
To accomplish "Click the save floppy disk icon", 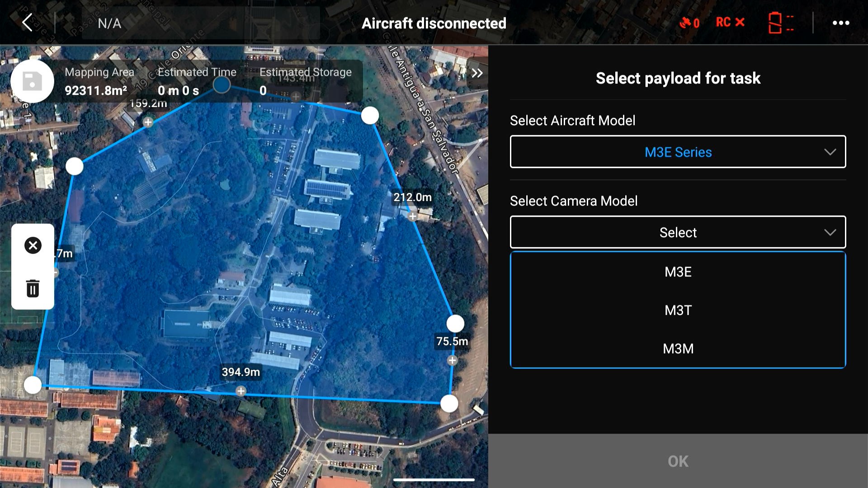I will click(x=32, y=81).
